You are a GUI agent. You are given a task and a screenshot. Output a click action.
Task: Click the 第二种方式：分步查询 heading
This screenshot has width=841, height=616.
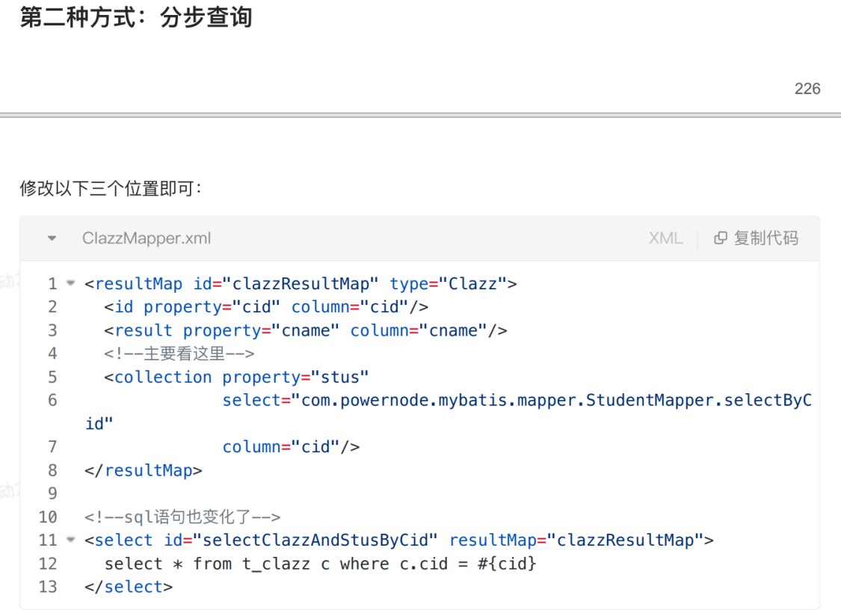coord(135,17)
